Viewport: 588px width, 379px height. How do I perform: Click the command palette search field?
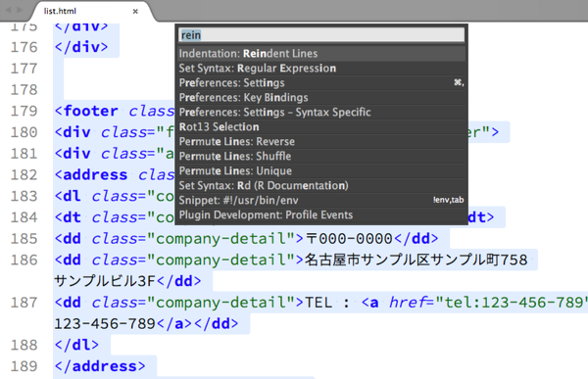click(x=321, y=35)
